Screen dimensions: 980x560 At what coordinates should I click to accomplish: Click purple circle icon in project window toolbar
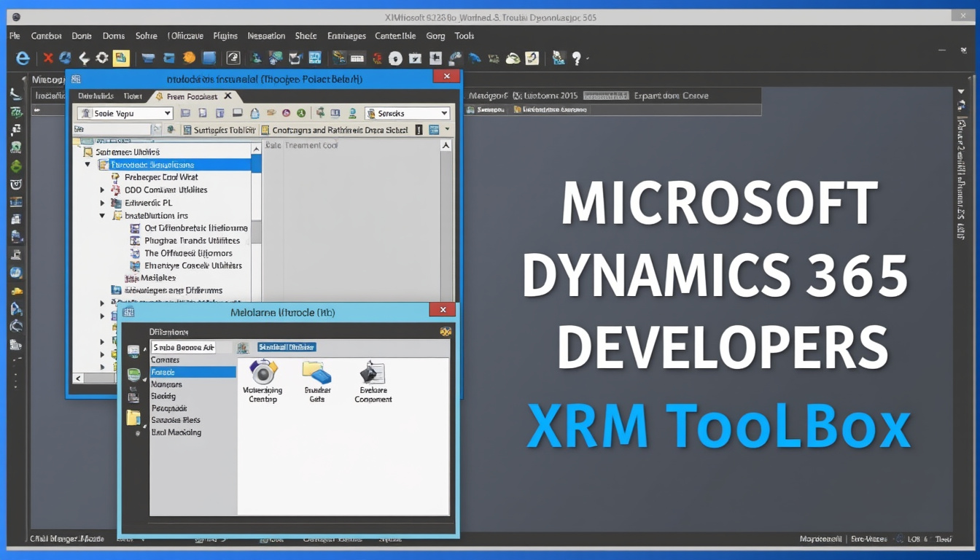click(286, 113)
